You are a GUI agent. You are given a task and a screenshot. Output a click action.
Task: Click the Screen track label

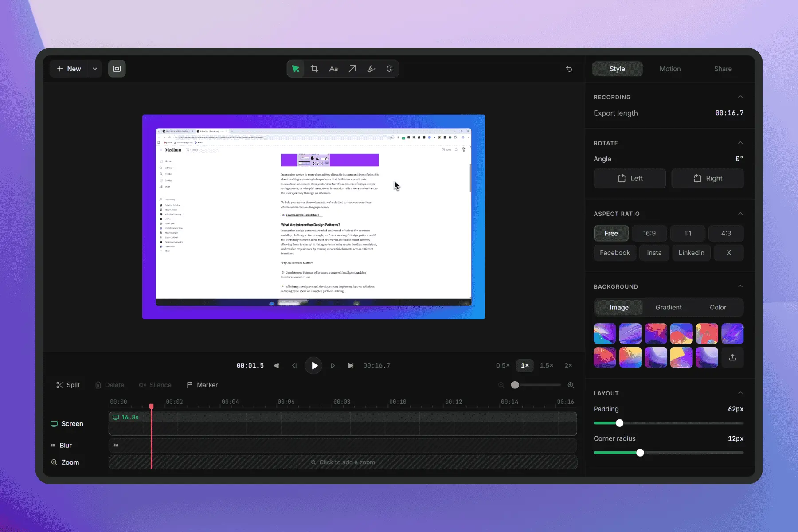[x=67, y=424]
